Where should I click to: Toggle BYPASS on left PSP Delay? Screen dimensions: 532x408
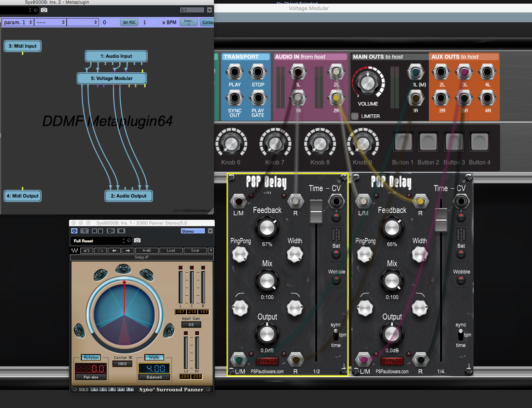tap(267, 361)
